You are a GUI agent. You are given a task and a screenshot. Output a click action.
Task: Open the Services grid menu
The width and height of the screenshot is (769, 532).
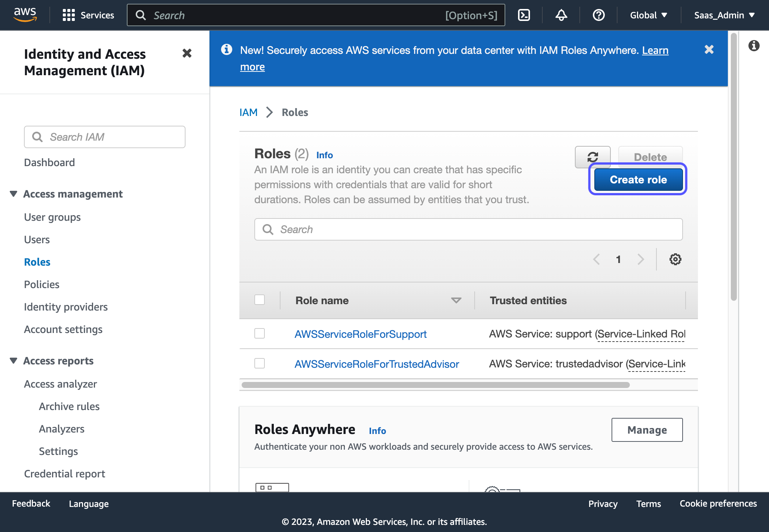tap(88, 15)
